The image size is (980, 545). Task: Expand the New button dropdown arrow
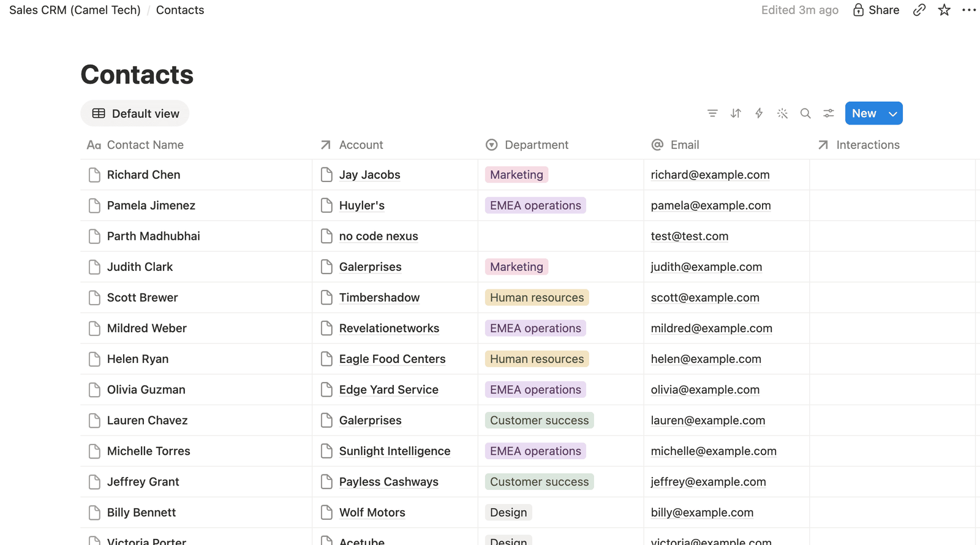[893, 113]
